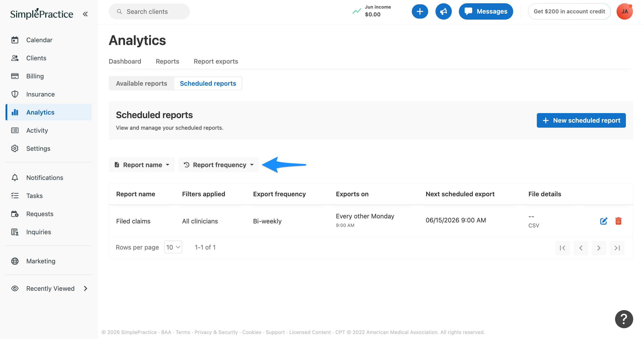This screenshot has height=339, width=644.
Task: Click the SimplePractice logo
Action: [42, 14]
